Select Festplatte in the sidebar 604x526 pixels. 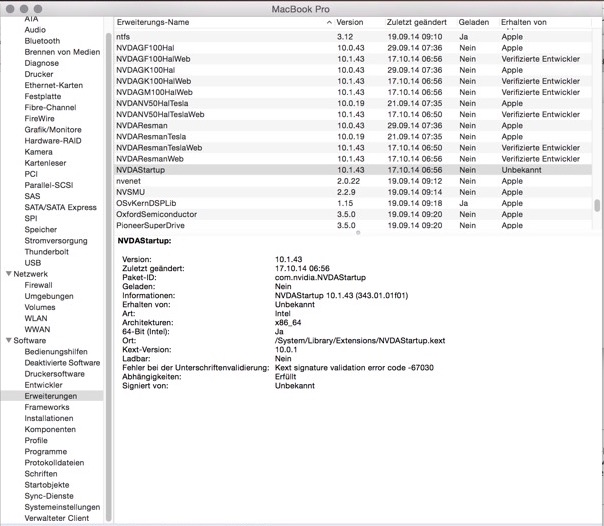click(x=43, y=96)
